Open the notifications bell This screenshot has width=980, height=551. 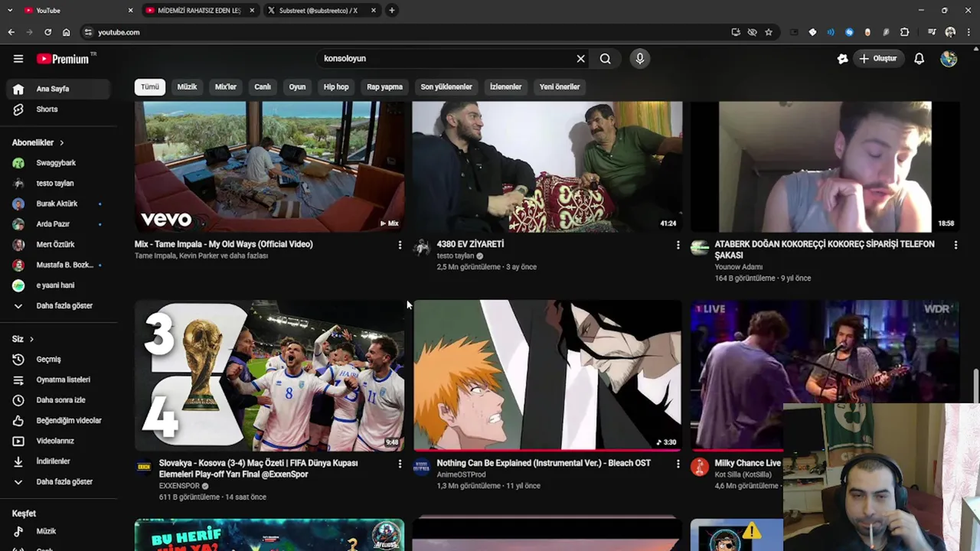[x=919, y=58]
